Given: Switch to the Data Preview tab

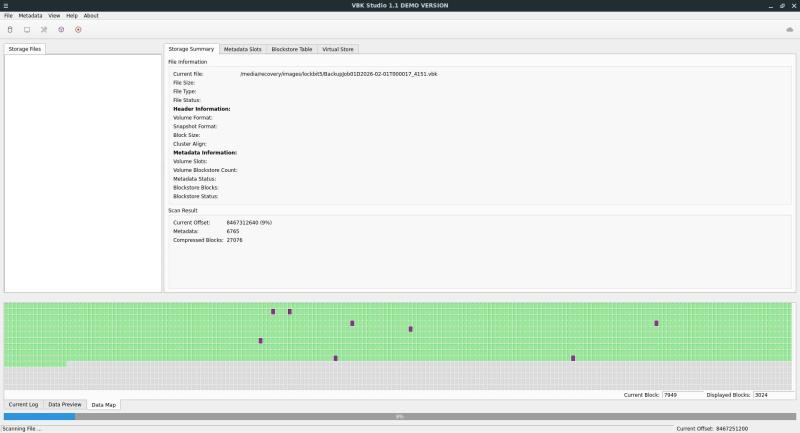Looking at the screenshot, I should [x=65, y=404].
